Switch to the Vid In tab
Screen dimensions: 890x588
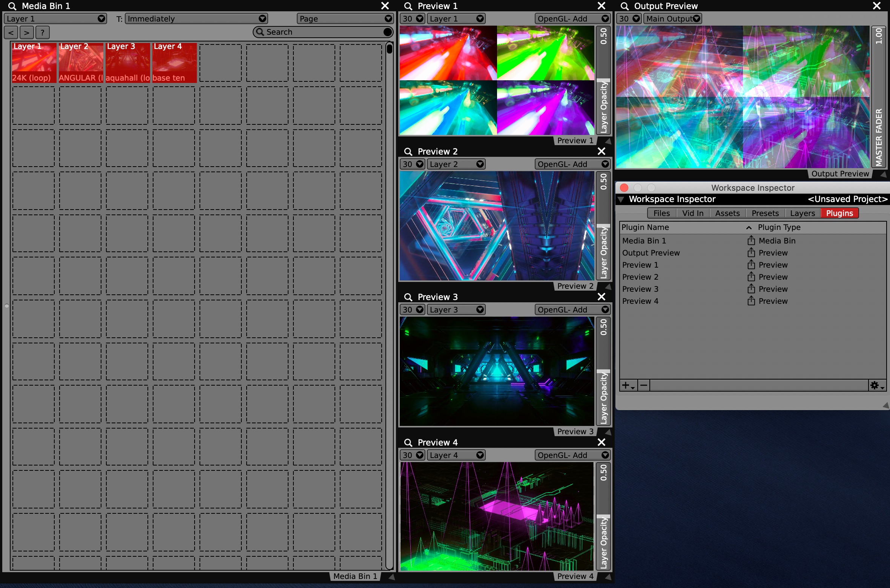[x=693, y=213]
